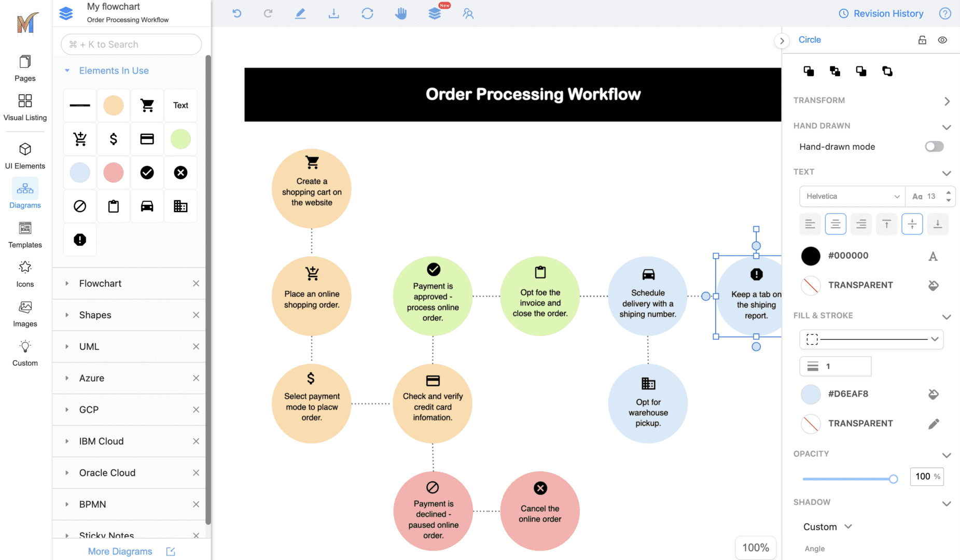Screen dimensions: 960x560
Task: Toggle the Circle visibility eye icon
Action: pos(942,40)
